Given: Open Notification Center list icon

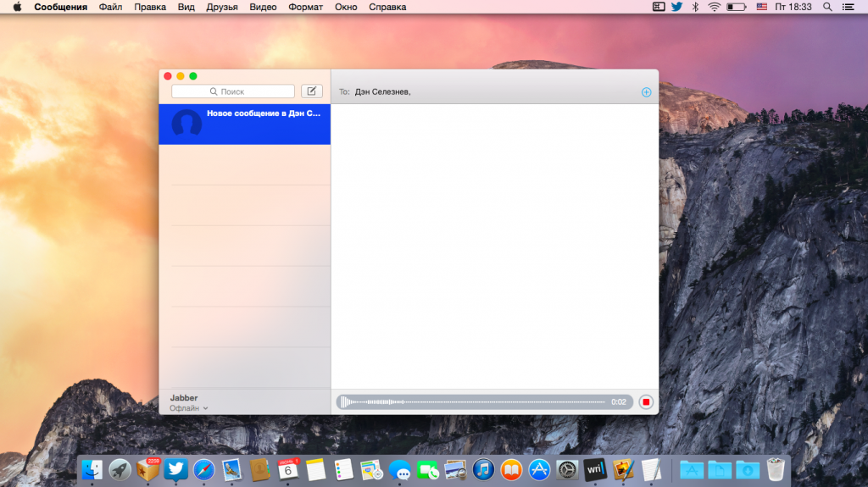Looking at the screenshot, I should click(849, 7).
